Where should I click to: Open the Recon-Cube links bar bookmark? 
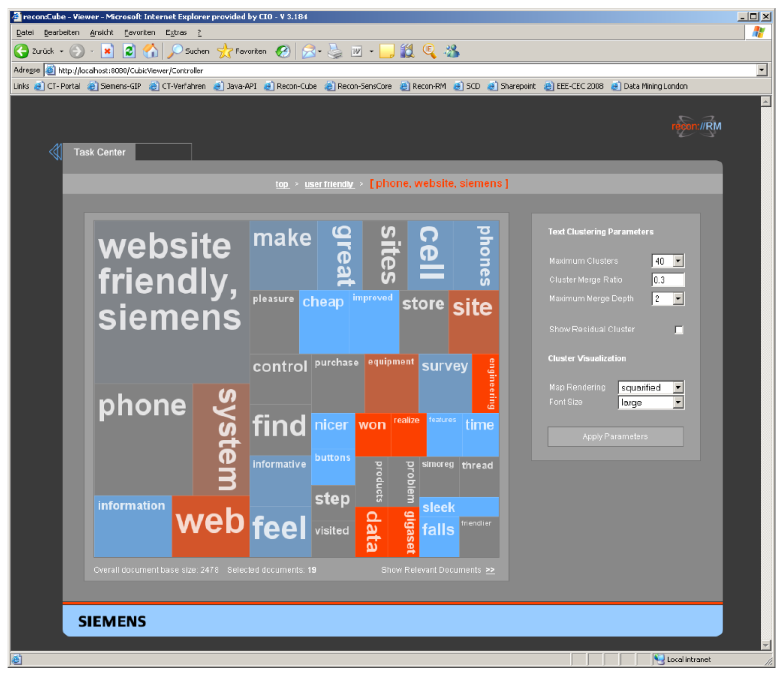click(291, 86)
